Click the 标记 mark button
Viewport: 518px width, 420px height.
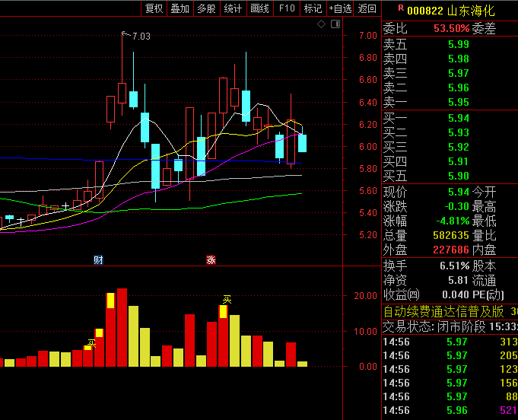[x=313, y=8]
